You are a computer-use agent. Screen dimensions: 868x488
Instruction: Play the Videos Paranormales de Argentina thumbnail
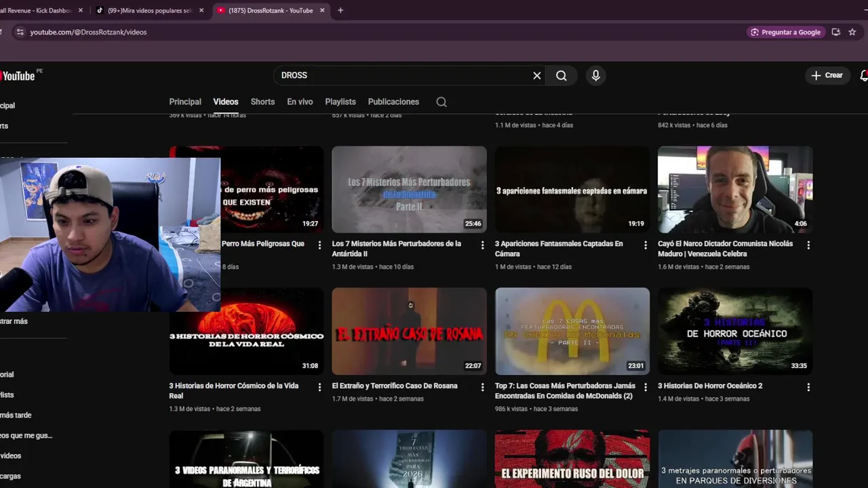tap(246, 459)
